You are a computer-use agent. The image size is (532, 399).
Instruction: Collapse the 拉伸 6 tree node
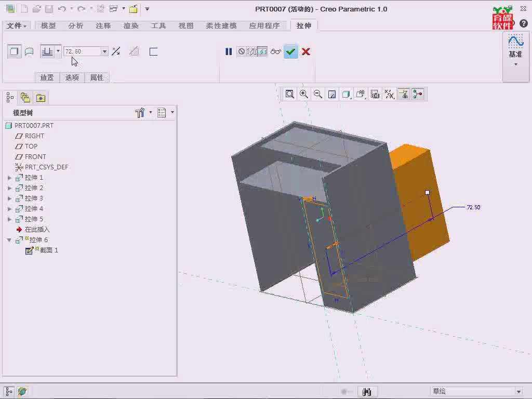[9, 240]
